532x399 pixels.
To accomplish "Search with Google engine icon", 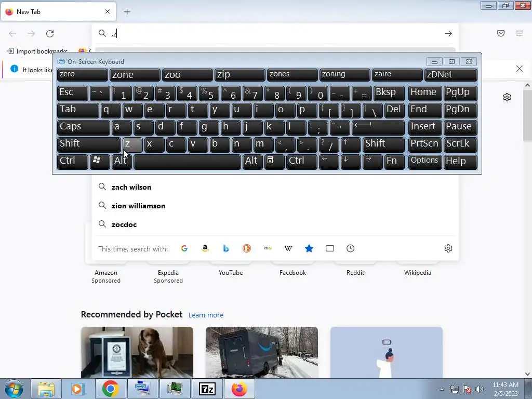I will [184, 248].
